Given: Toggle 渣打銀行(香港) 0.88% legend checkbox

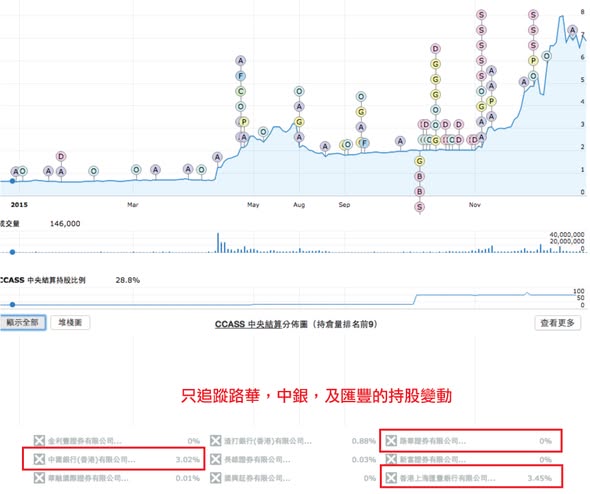Looking at the screenshot, I should pos(216,441).
